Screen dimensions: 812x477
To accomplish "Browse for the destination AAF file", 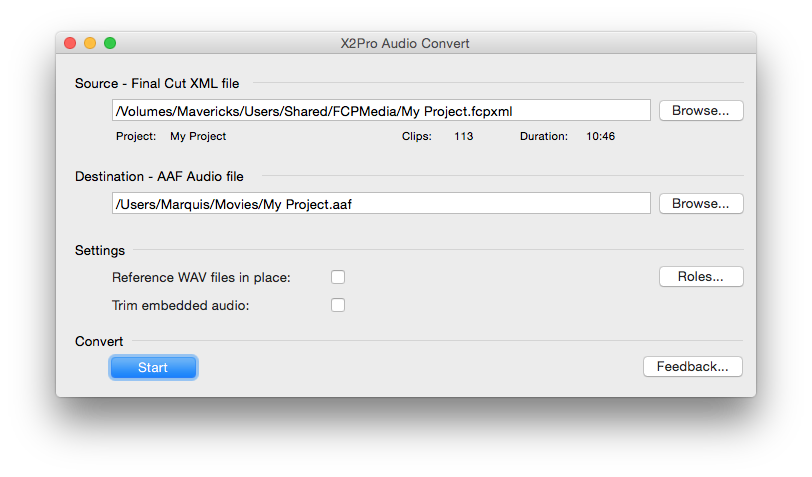I will (x=701, y=203).
